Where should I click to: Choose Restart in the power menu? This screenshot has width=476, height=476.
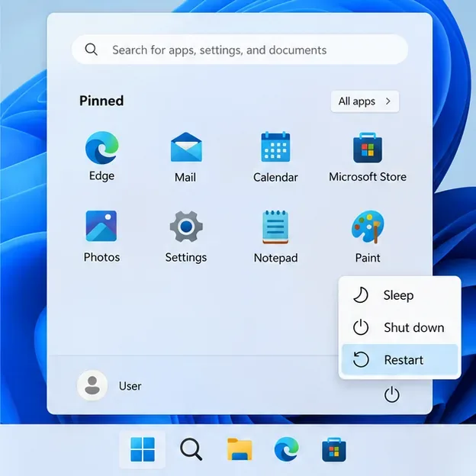[x=400, y=360]
